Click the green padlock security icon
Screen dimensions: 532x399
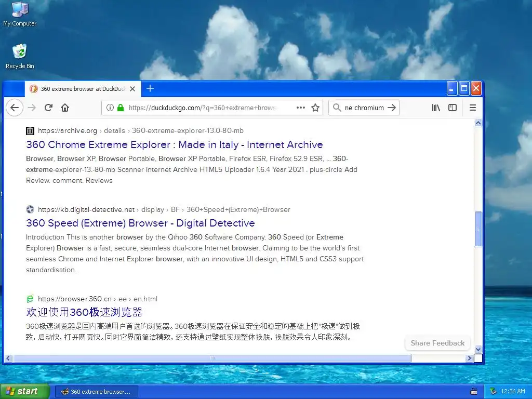coord(121,108)
